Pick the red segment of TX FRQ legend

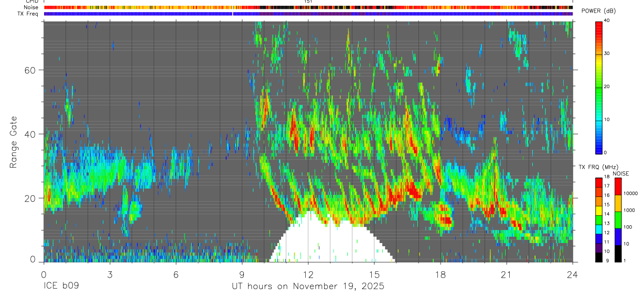click(599, 182)
